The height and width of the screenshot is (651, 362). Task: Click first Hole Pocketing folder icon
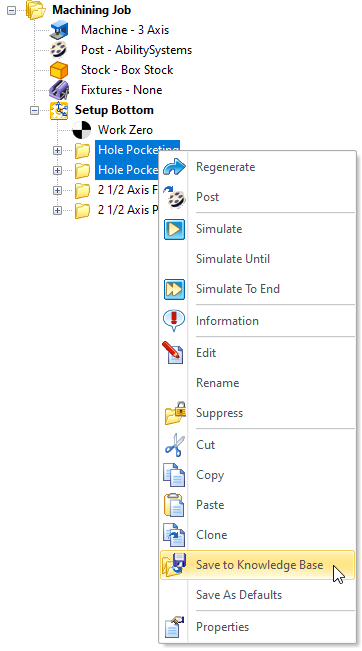pos(83,150)
